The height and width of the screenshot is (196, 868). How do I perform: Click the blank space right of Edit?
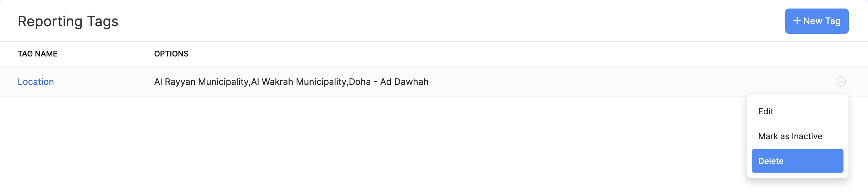pos(815,111)
